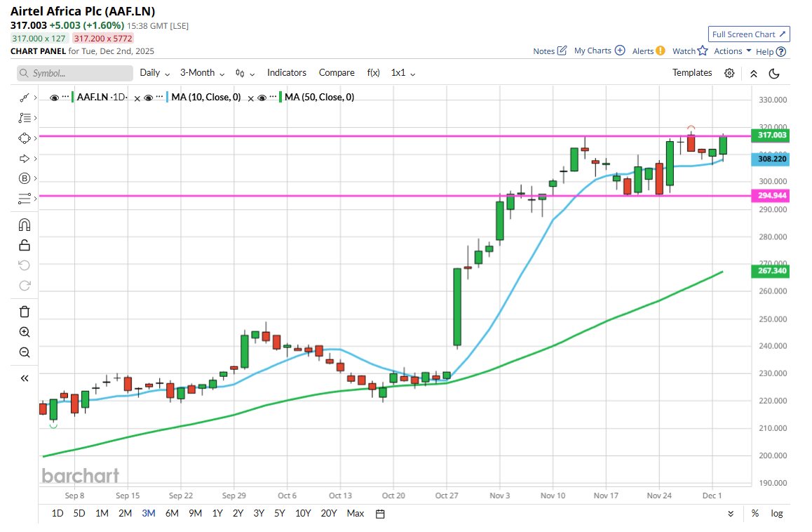The image size is (812, 532).
Task: Select the 6M time range
Action: pos(172,514)
